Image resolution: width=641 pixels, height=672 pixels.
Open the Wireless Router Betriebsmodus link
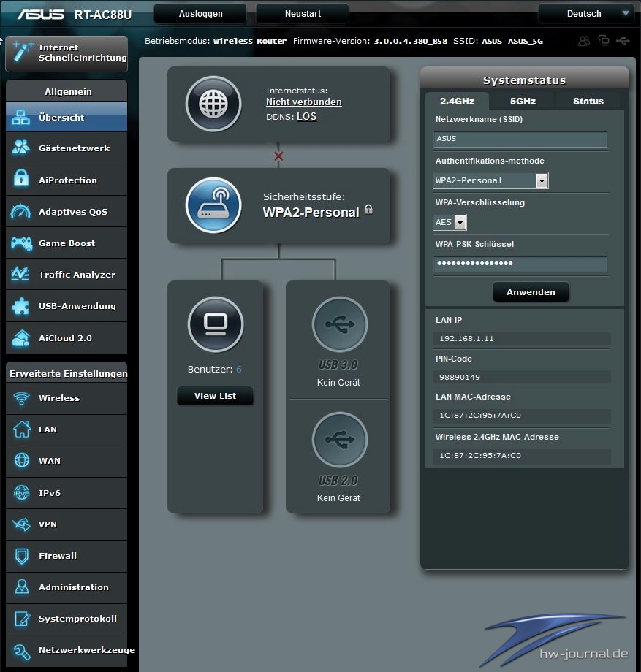[250, 41]
